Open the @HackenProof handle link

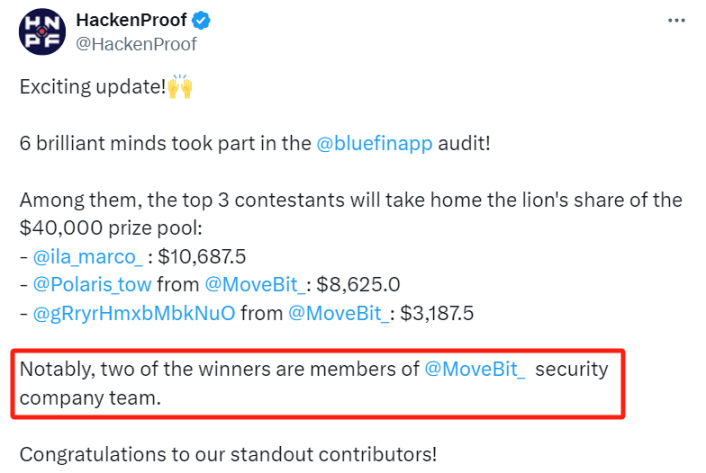pyautogui.click(x=136, y=44)
